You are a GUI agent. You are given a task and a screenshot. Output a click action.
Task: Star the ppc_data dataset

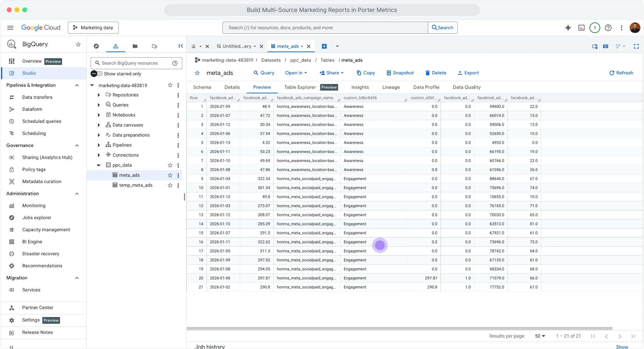pos(170,165)
